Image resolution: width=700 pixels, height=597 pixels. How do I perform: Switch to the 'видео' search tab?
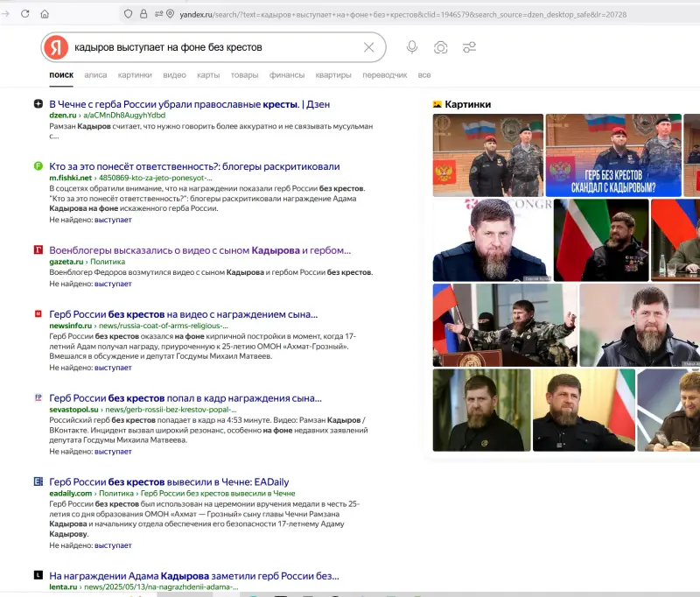click(x=174, y=75)
